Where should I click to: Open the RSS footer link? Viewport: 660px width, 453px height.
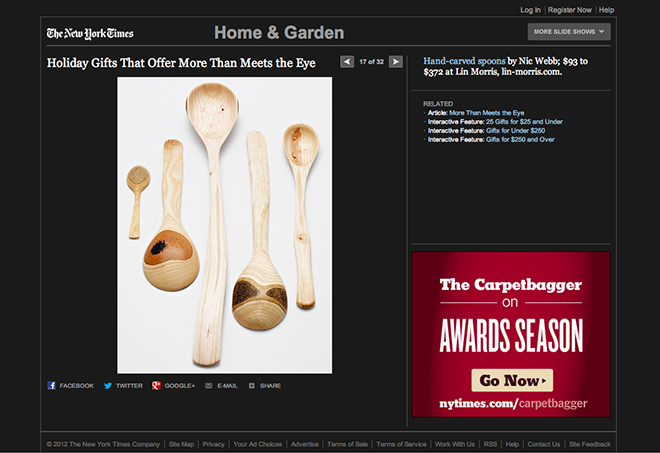(x=490, y=444)
